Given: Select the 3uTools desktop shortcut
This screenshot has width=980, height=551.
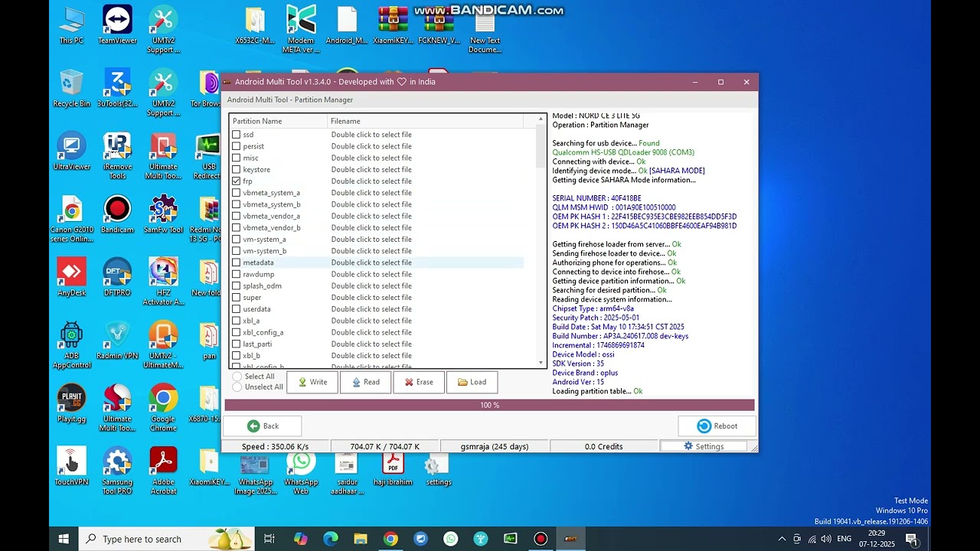Looking at the screenshot, I should (x=117, y=89).
